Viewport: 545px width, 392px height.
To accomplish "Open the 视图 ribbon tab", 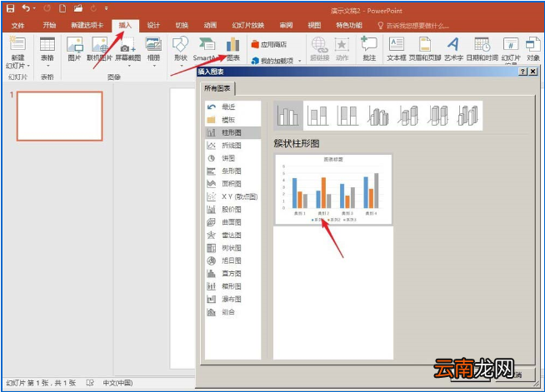I will [314, 25].
